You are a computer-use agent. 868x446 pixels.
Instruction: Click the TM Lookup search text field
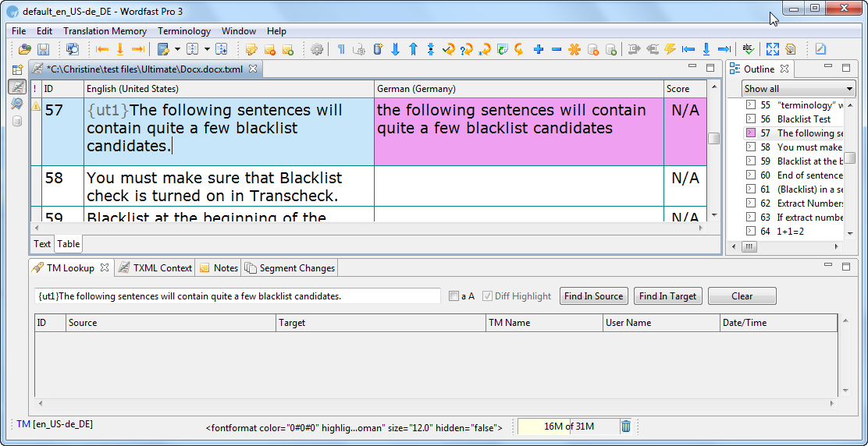[237, 296]
